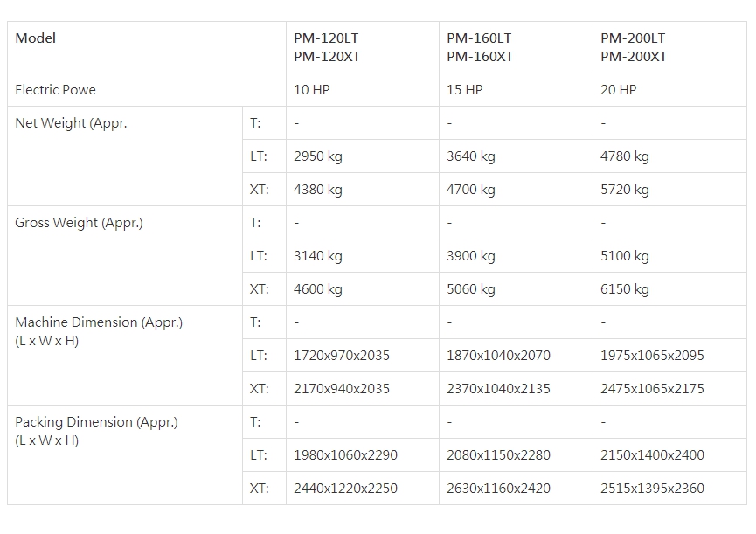Click the 15 HP cell
Screen dimensions: 756x534
(x=516, y=90)
